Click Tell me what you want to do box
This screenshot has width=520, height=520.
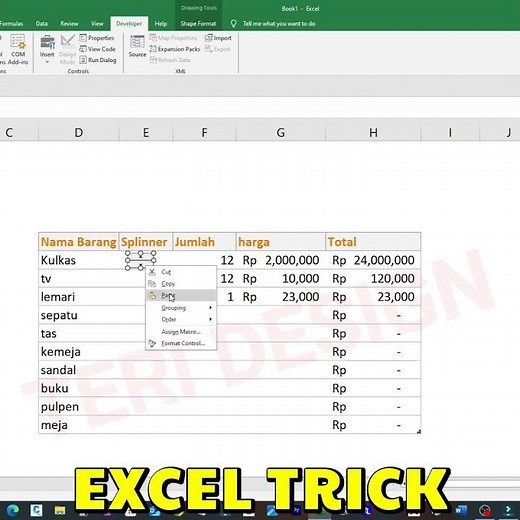tap(279, 23)
